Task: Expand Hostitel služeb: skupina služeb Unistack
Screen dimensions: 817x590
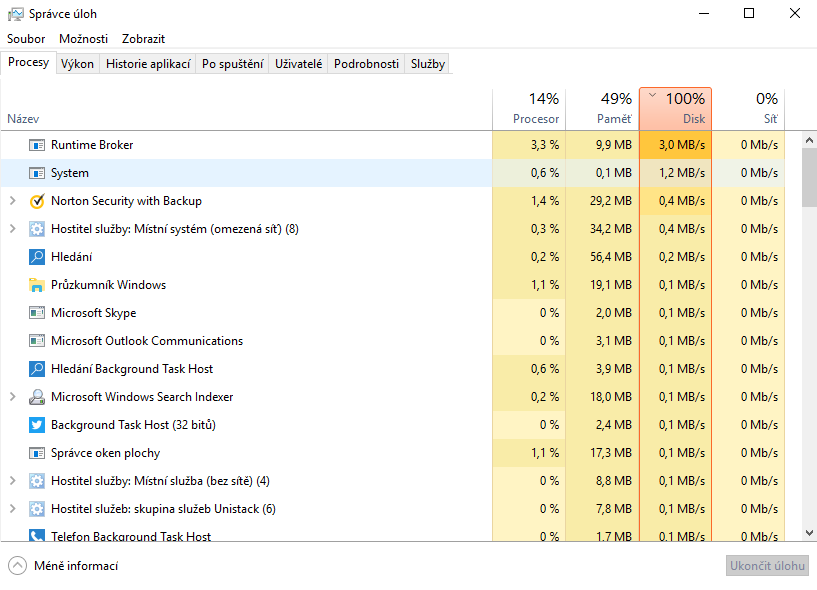Action: pyautogui.click(x=13, y=509)
